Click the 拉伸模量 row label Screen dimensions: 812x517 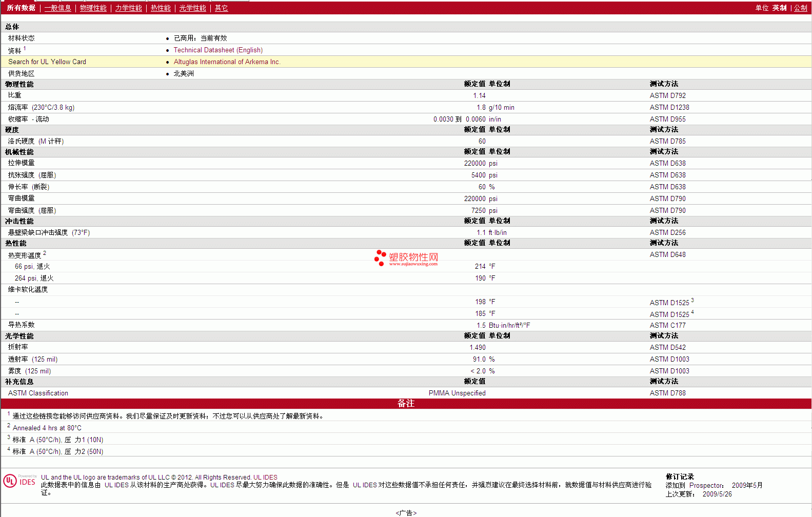(x=21, y=163)
